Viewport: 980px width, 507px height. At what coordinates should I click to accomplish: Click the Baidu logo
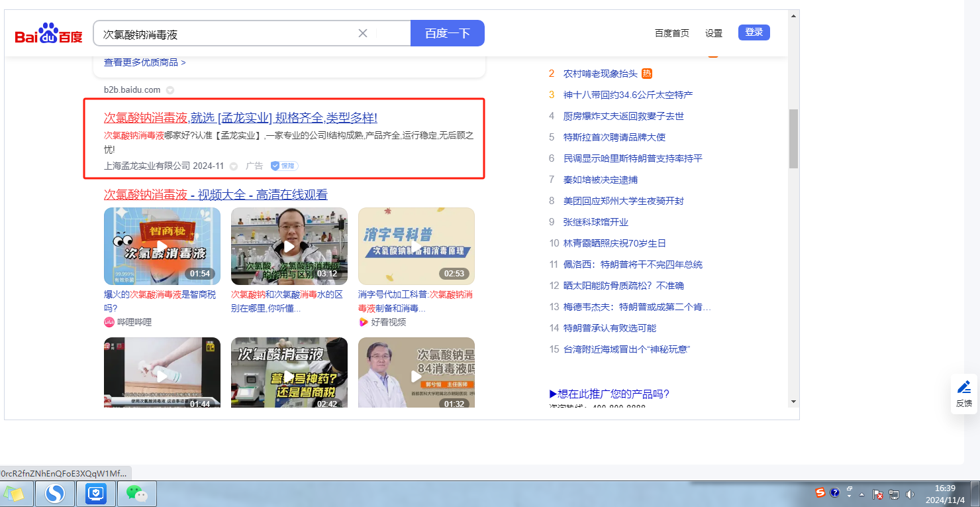(x=48, y=34)
